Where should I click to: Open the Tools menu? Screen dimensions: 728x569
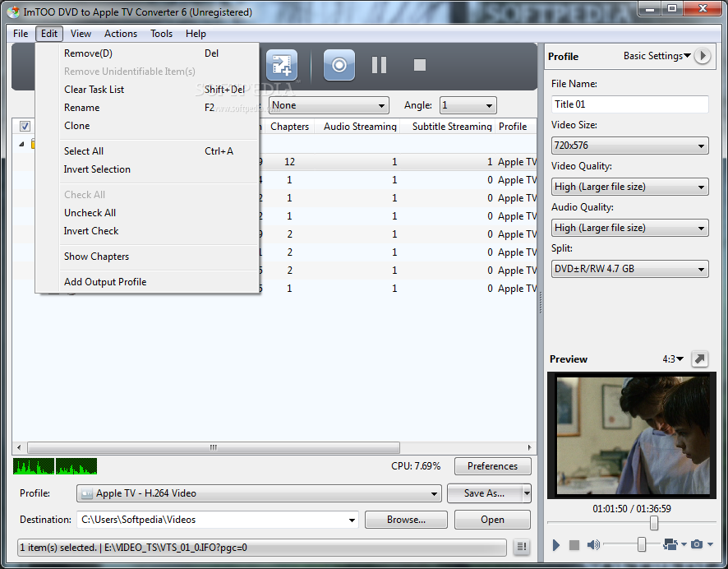(x=162, y=34)
